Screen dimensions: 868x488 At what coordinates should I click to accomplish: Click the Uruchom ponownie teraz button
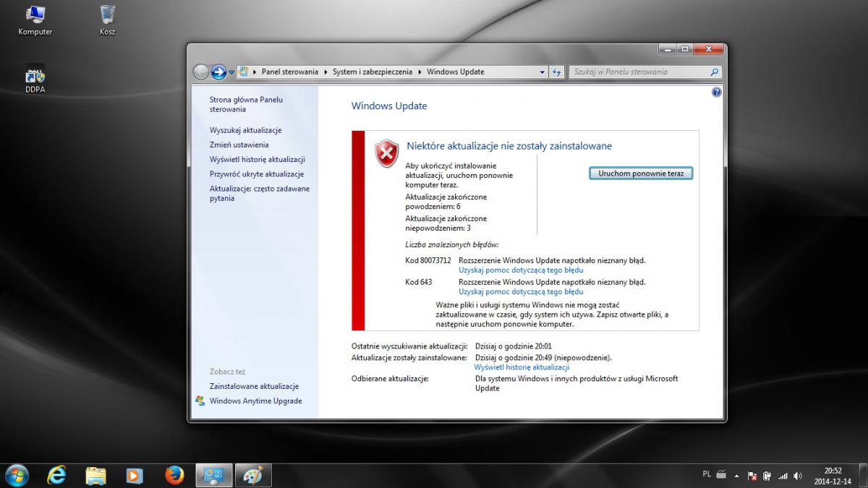pyautogui.click(x=641, y=174)
